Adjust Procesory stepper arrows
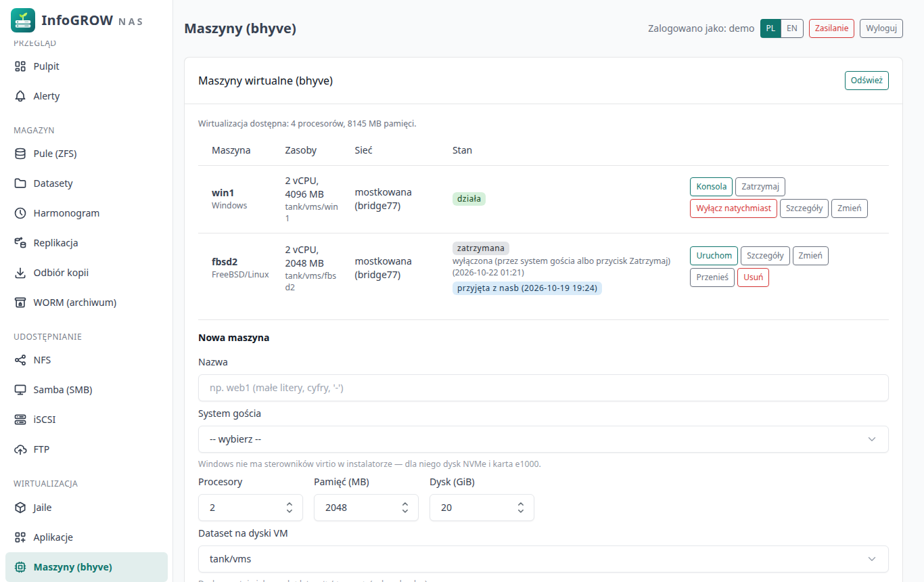Image resolution: width=924 pixels, height=582 pixels. [x=290, y=508]
